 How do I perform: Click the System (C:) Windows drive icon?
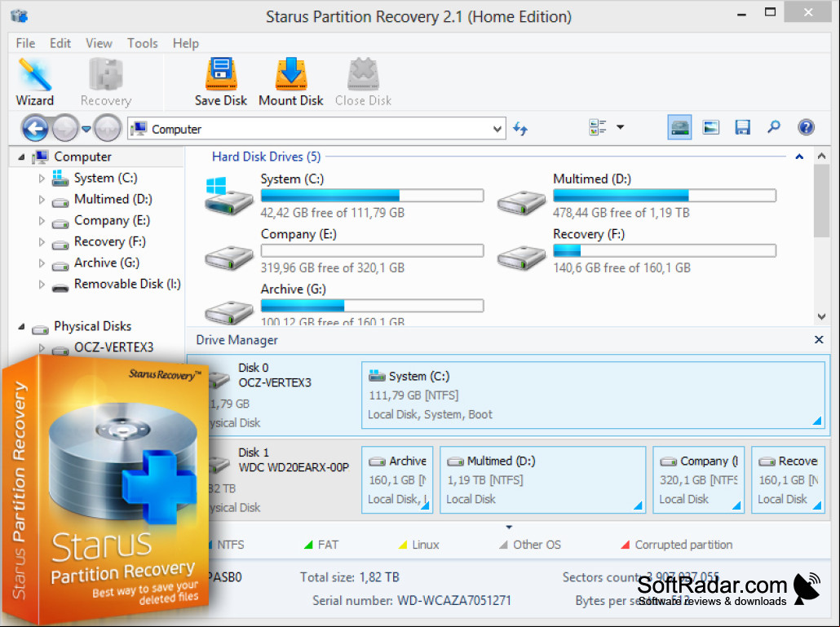click(228, 196)
